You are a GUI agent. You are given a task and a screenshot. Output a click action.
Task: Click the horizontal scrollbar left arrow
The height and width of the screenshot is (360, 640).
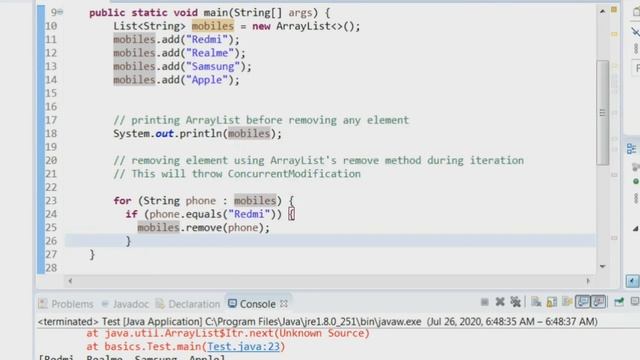(x=70, y=281)
